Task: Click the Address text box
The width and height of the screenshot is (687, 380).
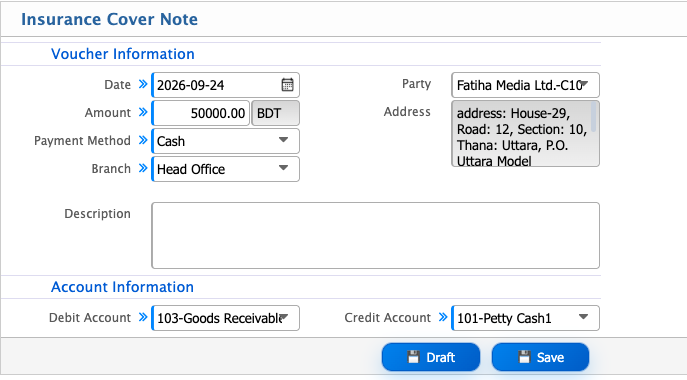Action: 525,134
